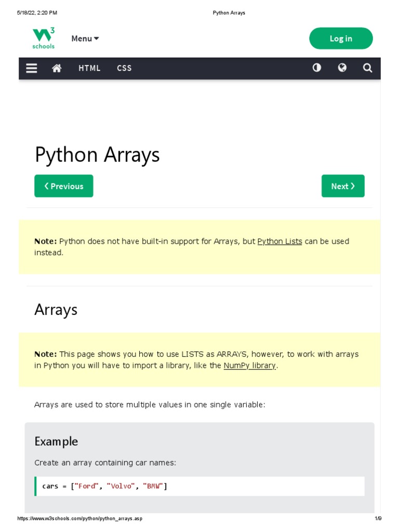This screenshot has width=399, height=532.
Task: Select CSS in the navigation bar
Action: (x=124, y=68)
